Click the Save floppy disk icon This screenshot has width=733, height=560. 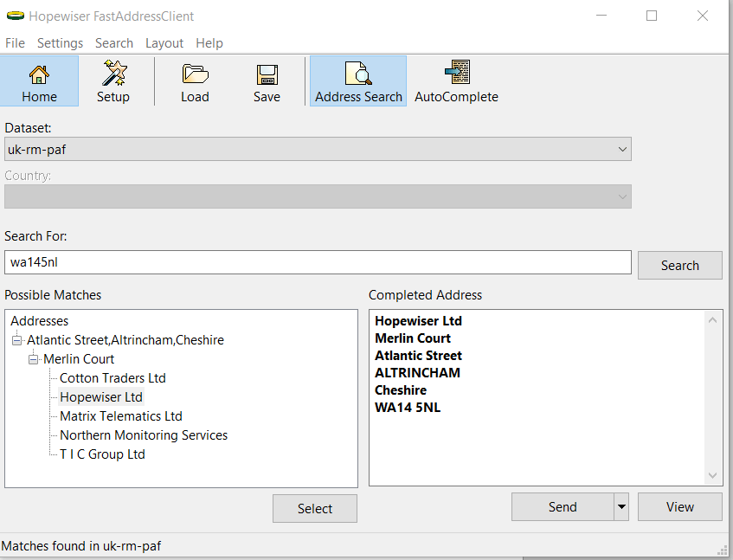tap(267, 81)
